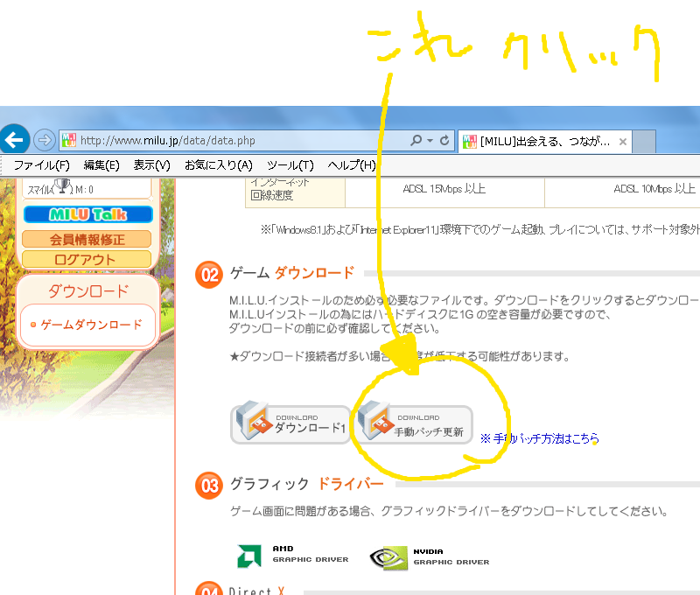Open the ファイル(F) menu
Image resolution: width=700 pixels, height=595 pixels.
point(41,165)
